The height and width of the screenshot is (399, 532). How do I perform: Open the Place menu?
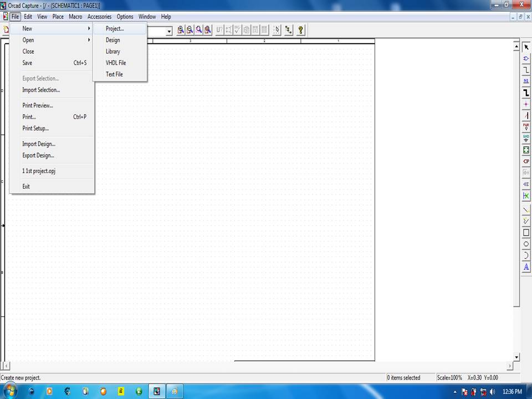coord(58,17)
